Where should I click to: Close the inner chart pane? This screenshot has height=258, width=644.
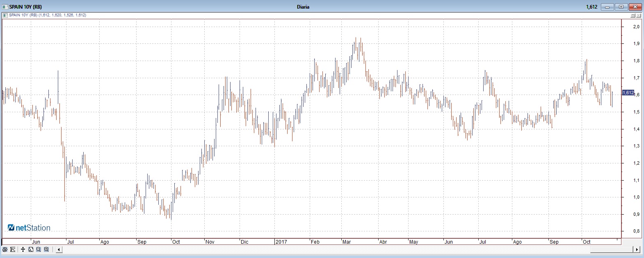point(638,16)
